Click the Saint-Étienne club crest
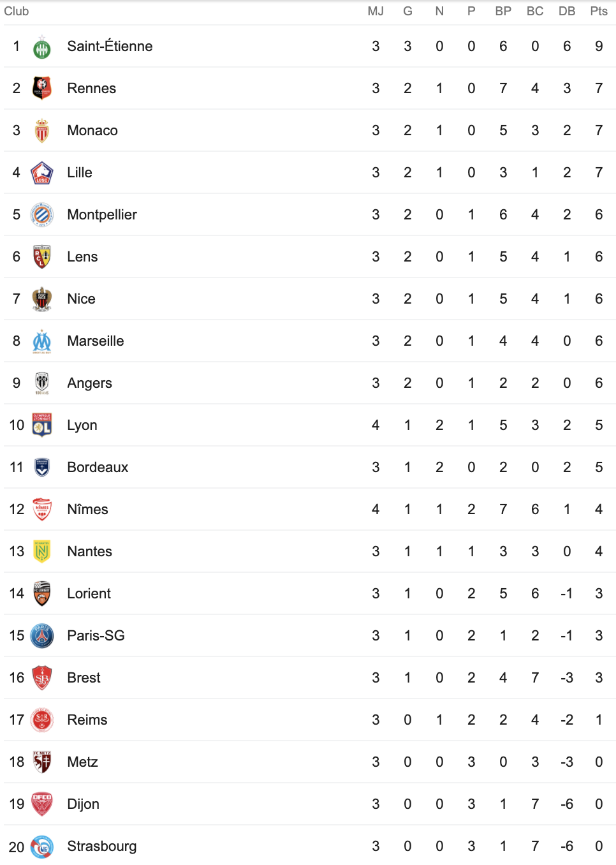The image size is (616, 865). [x=42, y=47]
